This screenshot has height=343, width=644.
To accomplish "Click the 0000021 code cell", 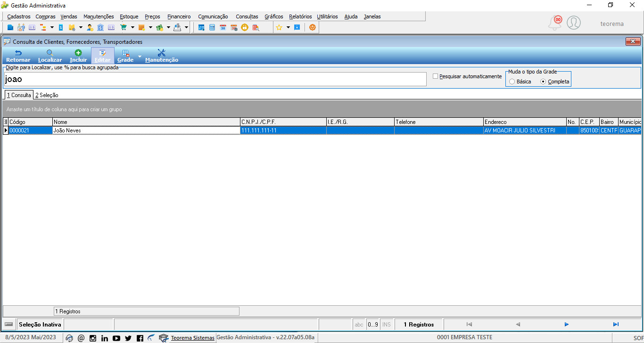I will pos(31,131).
